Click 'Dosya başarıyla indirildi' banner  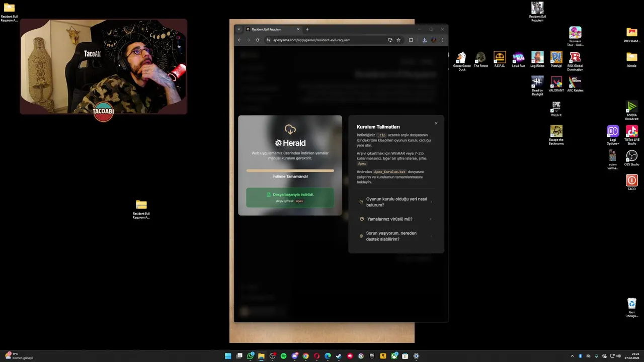[290, 197]
